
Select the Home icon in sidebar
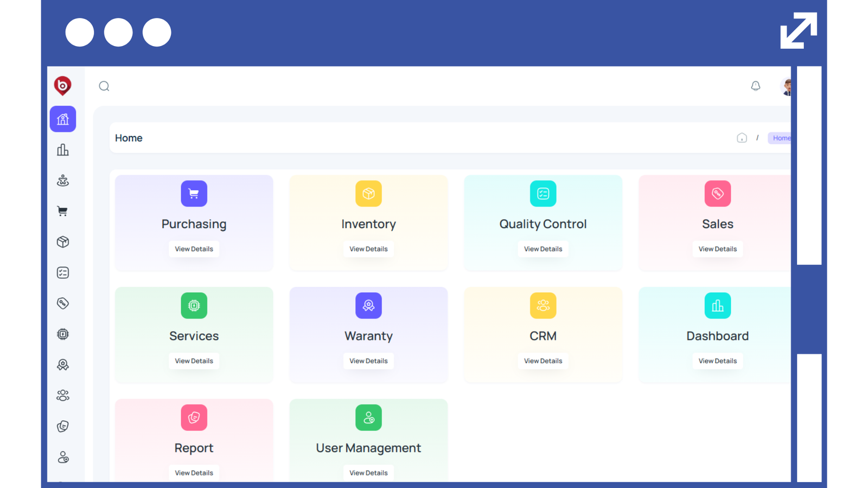(x=63, y=119)
